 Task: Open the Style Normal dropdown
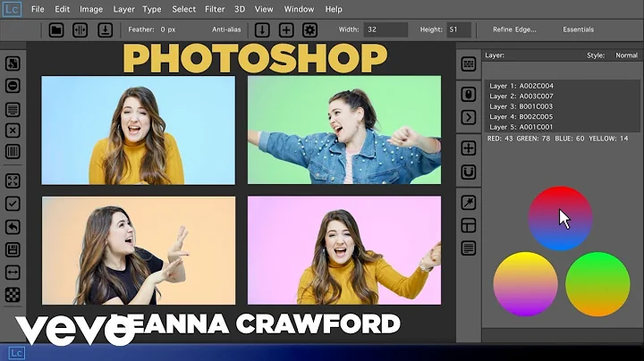coord(626,55)
